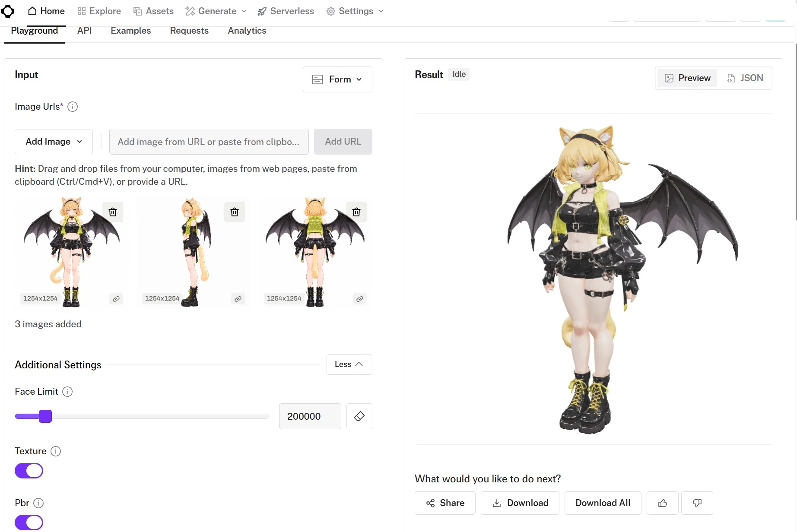The image size is (797, 532).
Task: Click the image URL input field
Action: coord(209,142)
